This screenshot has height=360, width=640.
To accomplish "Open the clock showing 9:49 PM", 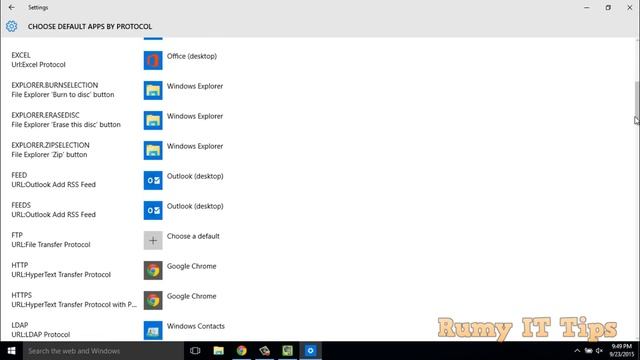I will pos(622,351).
